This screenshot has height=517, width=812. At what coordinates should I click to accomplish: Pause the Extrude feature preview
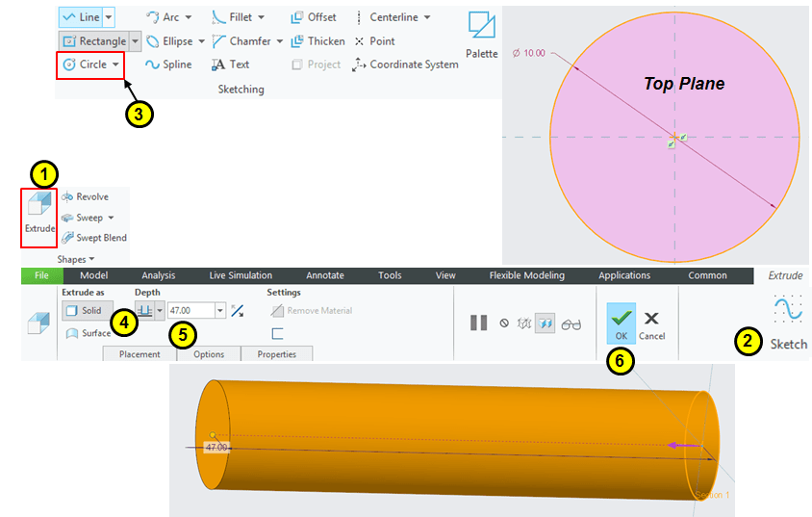click(478, 323)
